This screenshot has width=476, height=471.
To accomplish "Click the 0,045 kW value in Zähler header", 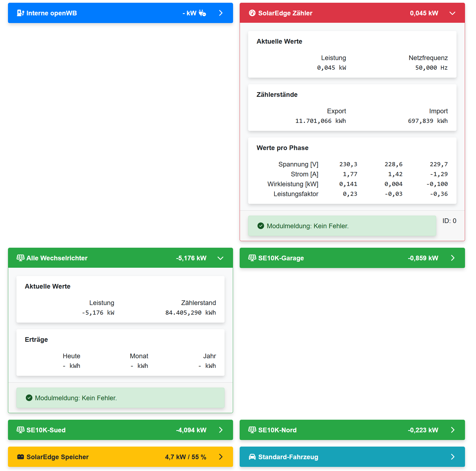I will [x=424, y=13].
